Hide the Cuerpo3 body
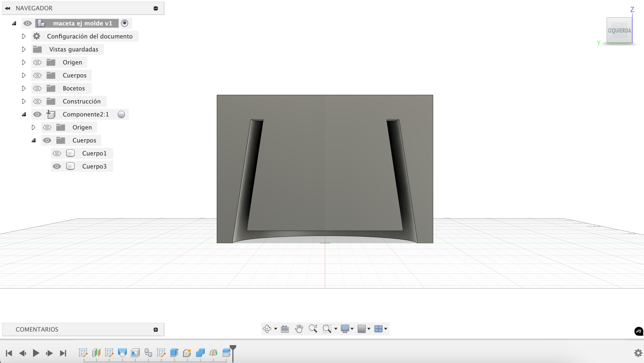 pyautogui.click(x=57, y=166)
